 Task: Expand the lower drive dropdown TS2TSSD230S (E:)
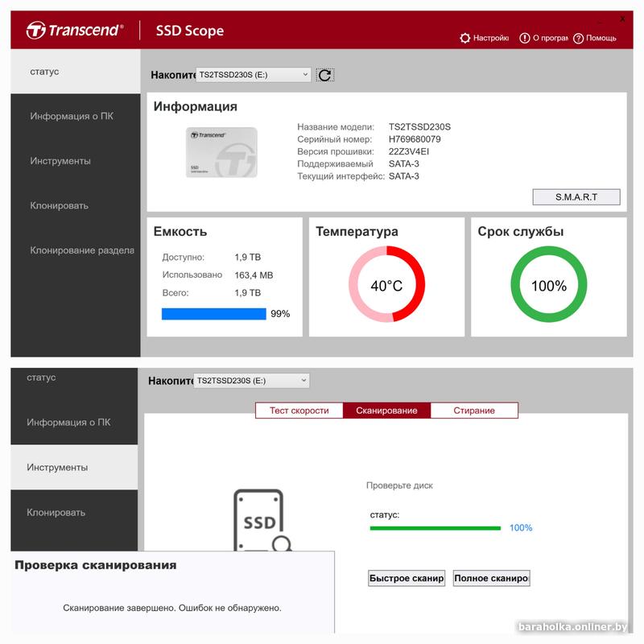coord(251,380)
